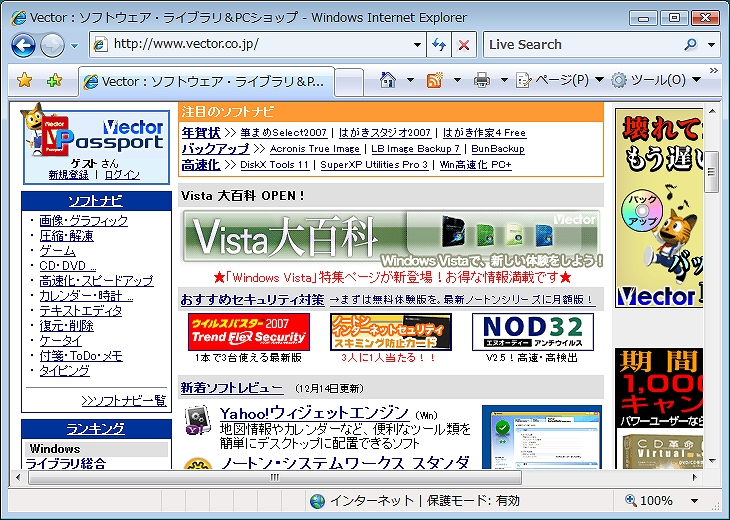Click the ログイン link

tap(122, 175)
